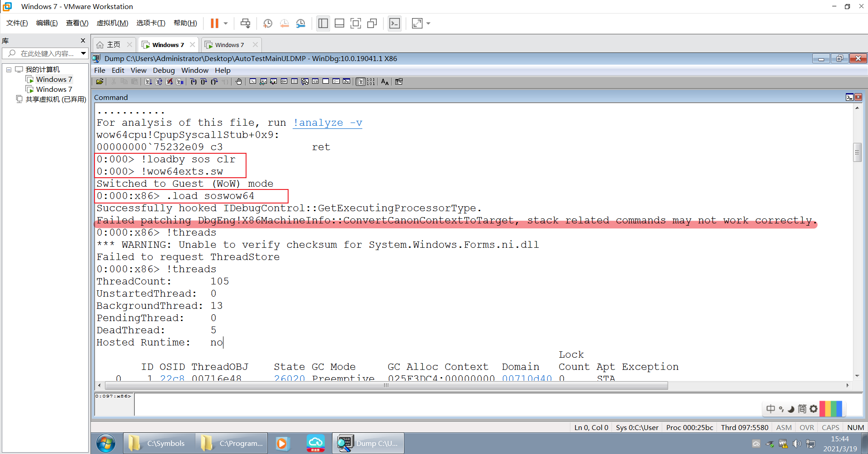
Task: Toggle the IME simplified 简 button
Action: 802,409
